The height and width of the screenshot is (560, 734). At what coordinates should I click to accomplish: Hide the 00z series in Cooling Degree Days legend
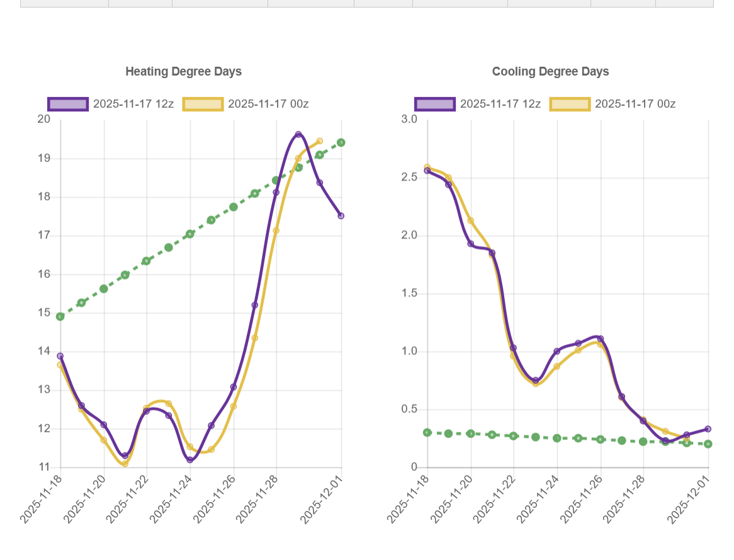point(635,104)
